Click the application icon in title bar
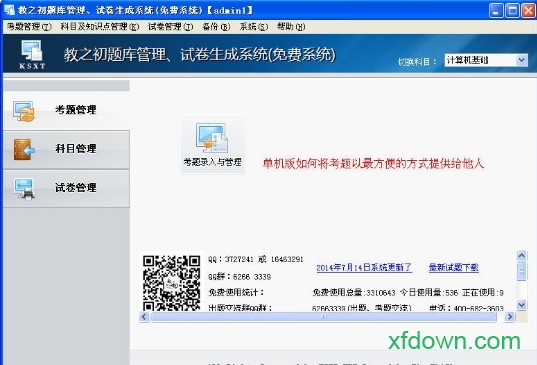Screen dimensions: 537x365 (x=9, y=10)
